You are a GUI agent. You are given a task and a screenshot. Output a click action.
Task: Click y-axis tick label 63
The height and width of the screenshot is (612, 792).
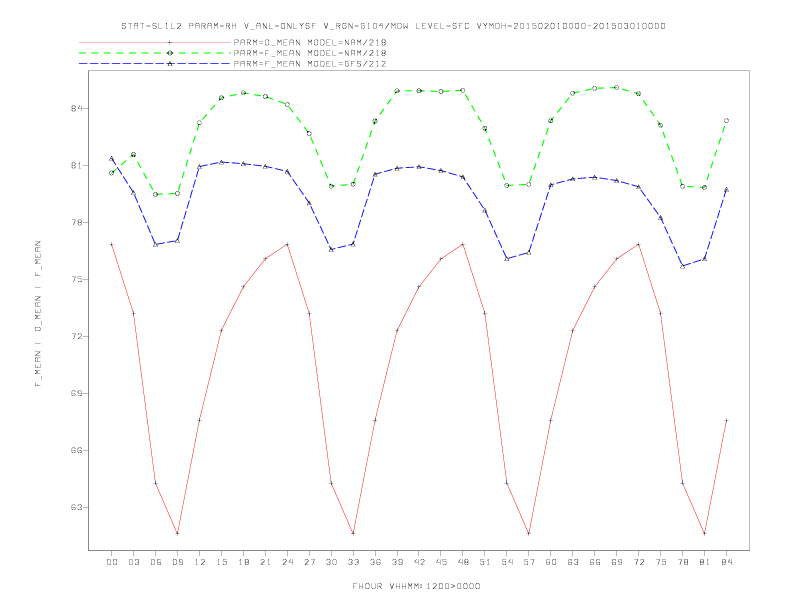point(76,507)
